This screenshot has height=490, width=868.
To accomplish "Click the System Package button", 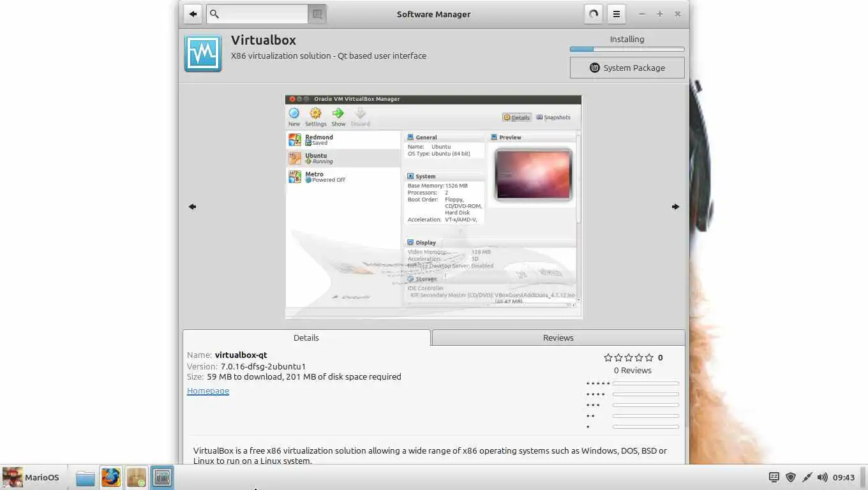I will 627,68.
